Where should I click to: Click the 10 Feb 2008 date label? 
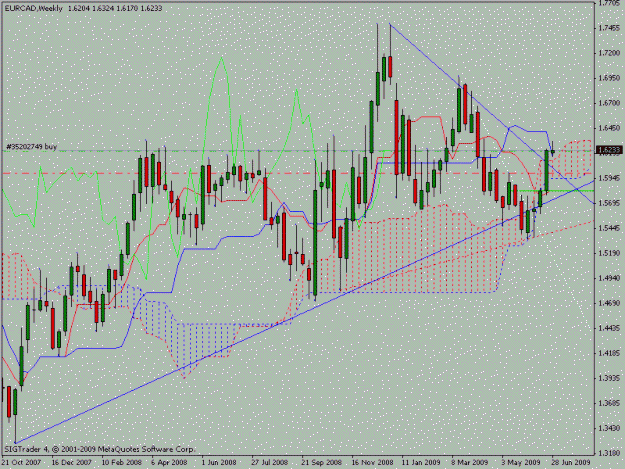(122, 462)
